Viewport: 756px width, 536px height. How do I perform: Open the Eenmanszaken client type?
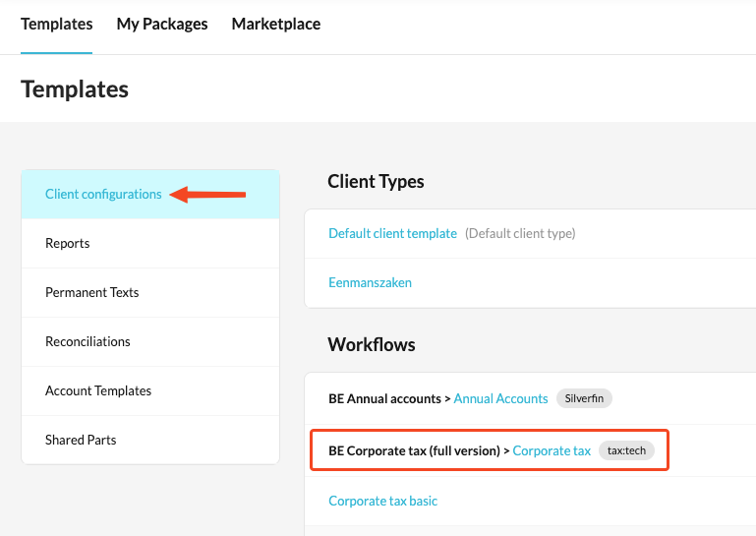(x=370, y=282)
